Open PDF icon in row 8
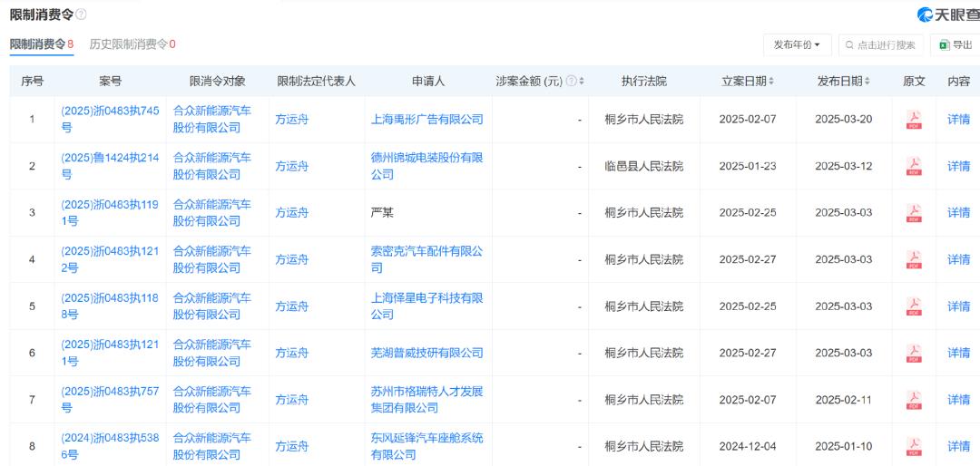The height and width of the screenshot is (466, 980). pos(914,446)
